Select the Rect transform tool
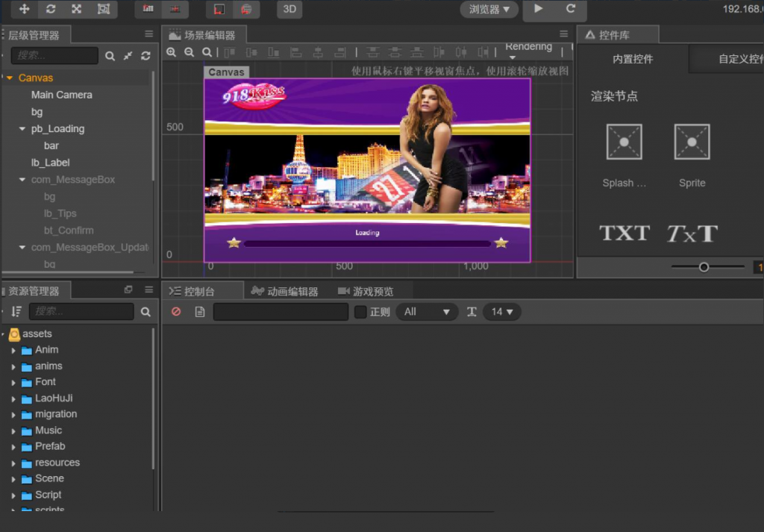The image size is (764, 532). [103, 9]
